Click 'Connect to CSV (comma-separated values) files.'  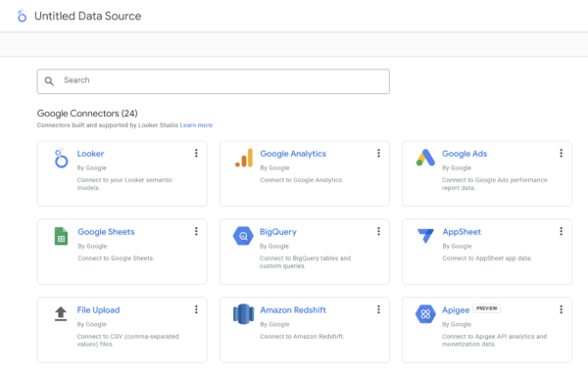[127, 341]
